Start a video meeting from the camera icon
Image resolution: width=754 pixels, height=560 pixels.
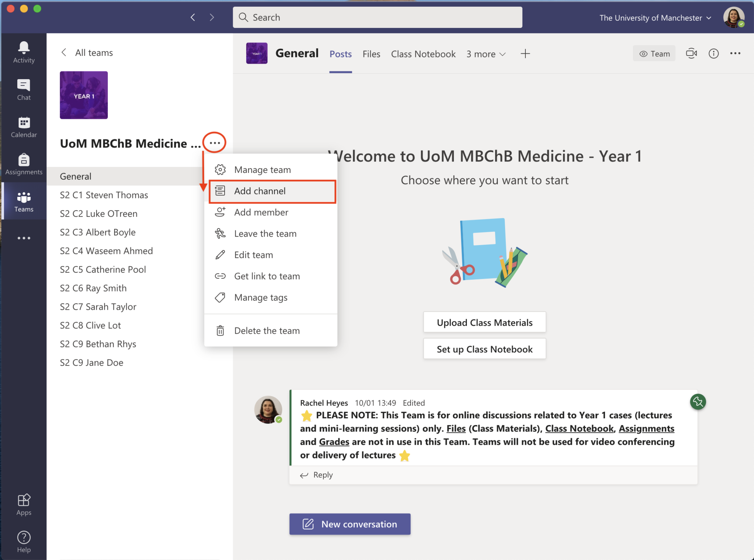[691, 53]
